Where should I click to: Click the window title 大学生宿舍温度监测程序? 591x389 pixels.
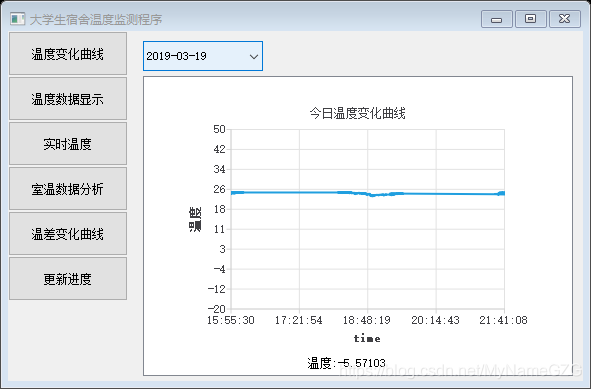(x=96, y=20)
